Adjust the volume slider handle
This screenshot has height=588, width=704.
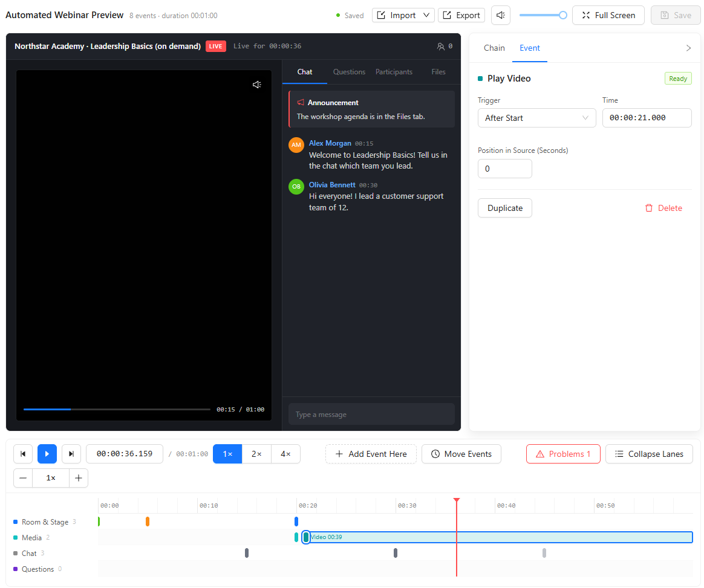coord(563,15)
